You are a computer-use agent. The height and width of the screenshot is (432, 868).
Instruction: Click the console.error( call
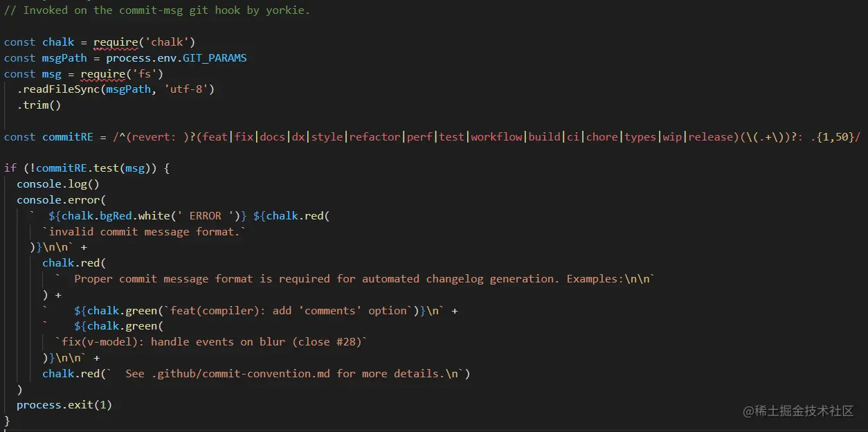click(x=61, y=200)
